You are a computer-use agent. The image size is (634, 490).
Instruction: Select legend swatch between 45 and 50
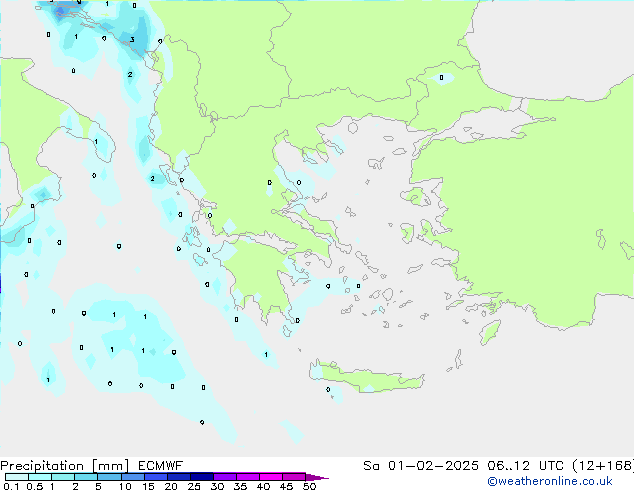[x=294, y=477]
